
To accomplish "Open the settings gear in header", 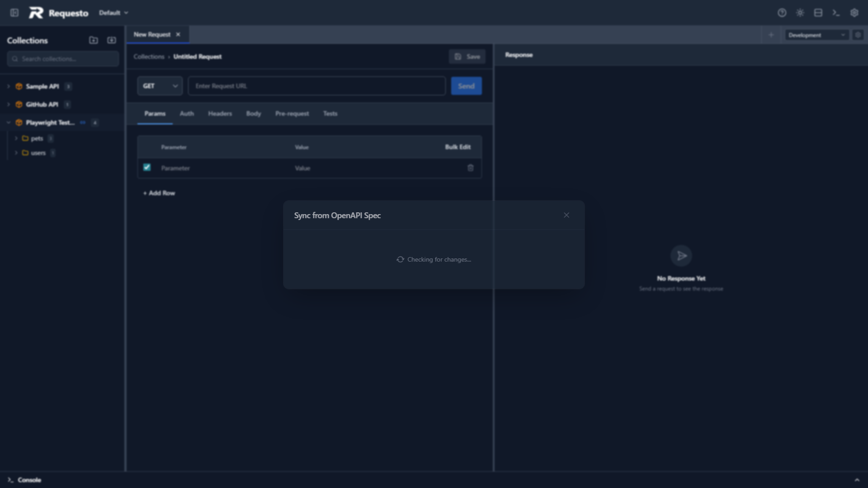I will (854, 13).
